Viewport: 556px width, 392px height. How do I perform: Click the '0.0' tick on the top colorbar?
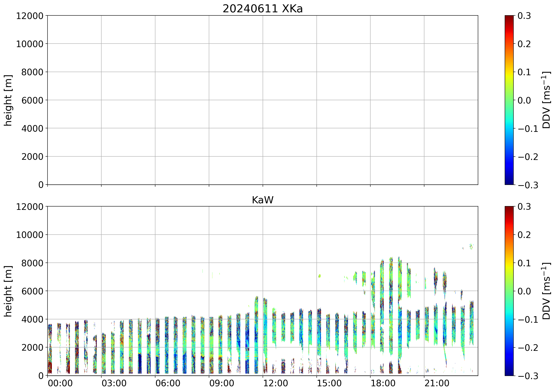coord(524,100)
